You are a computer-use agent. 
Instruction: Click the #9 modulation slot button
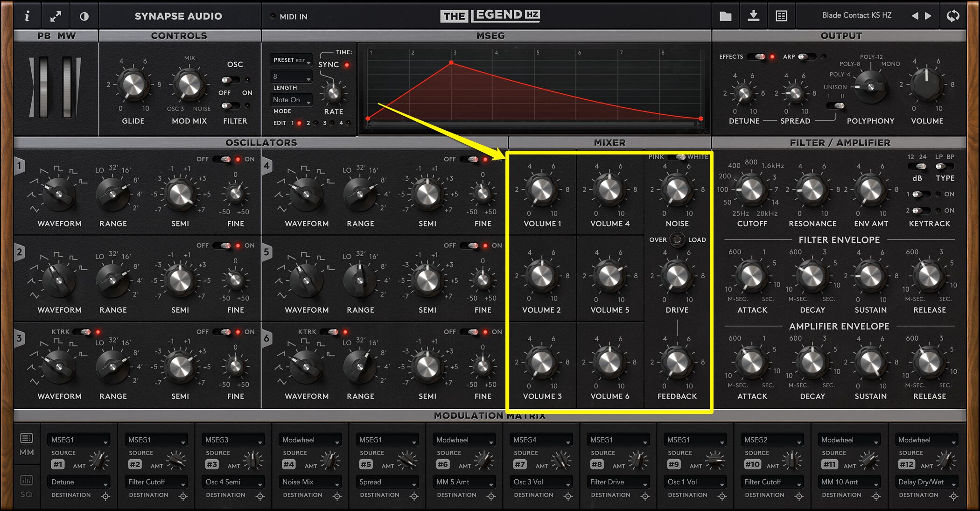click(674, 464)
